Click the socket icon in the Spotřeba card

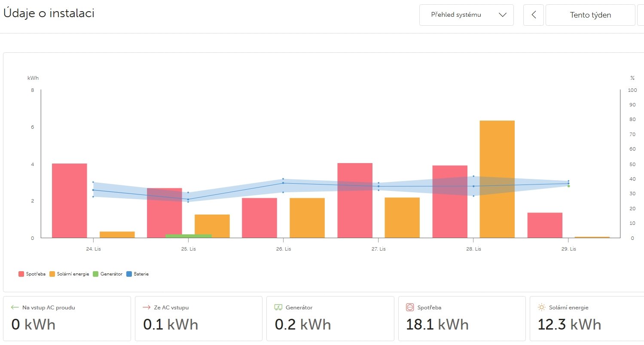(409, 307)
